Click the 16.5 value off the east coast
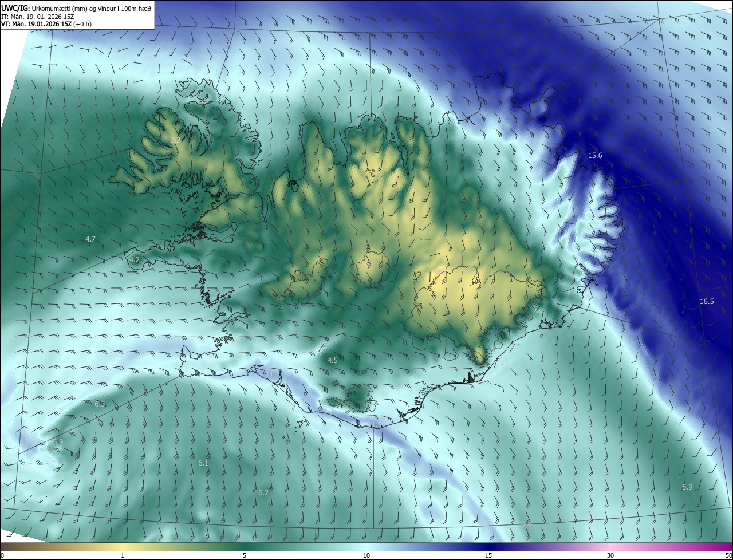The image size is (733, 560). coord(707,302)
